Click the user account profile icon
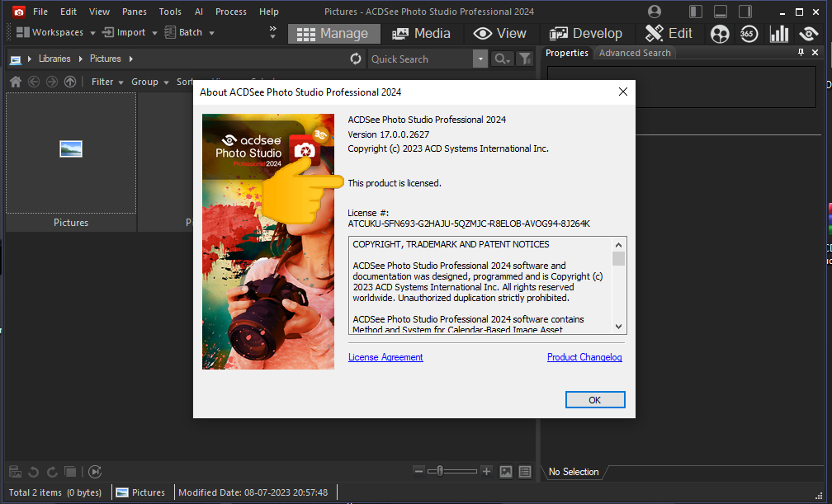The width and height of the screenshot is (832, 504). pos(655,12)
